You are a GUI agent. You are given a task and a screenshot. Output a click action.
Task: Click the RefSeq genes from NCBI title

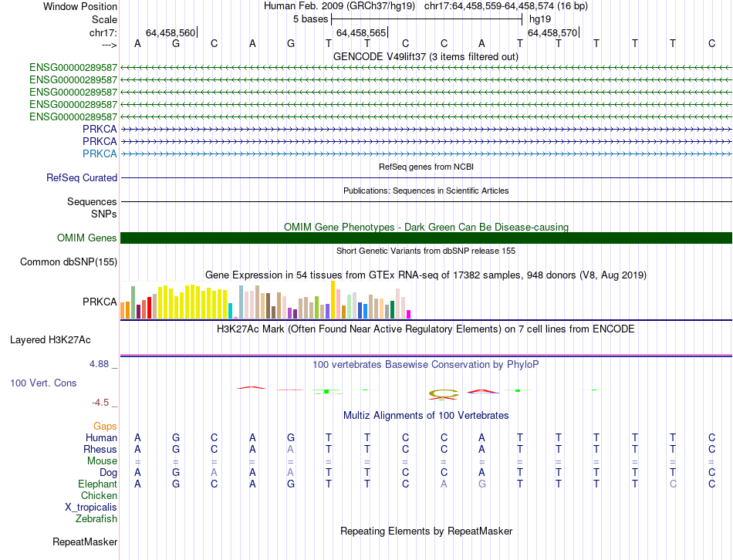point(426,167)
